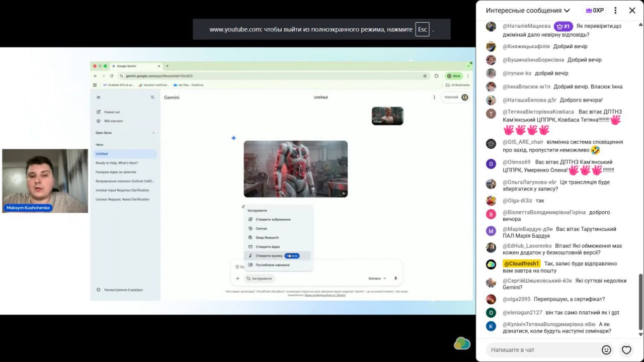644x362 pixels.
Task: Click the Інструменти button
Action: click(259, 278)
